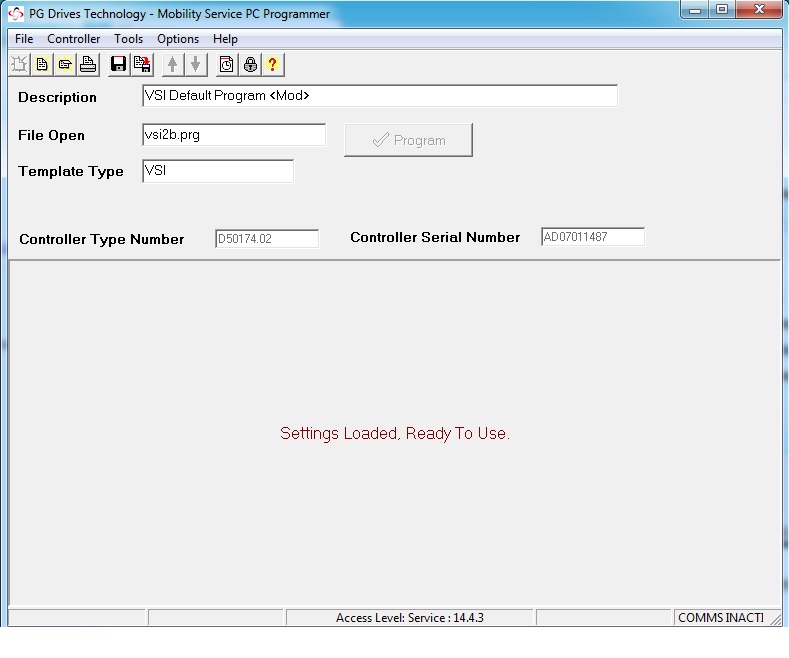The image size is (789, 658).
Task: Click the open file folder icon
Action: [65, 65]
